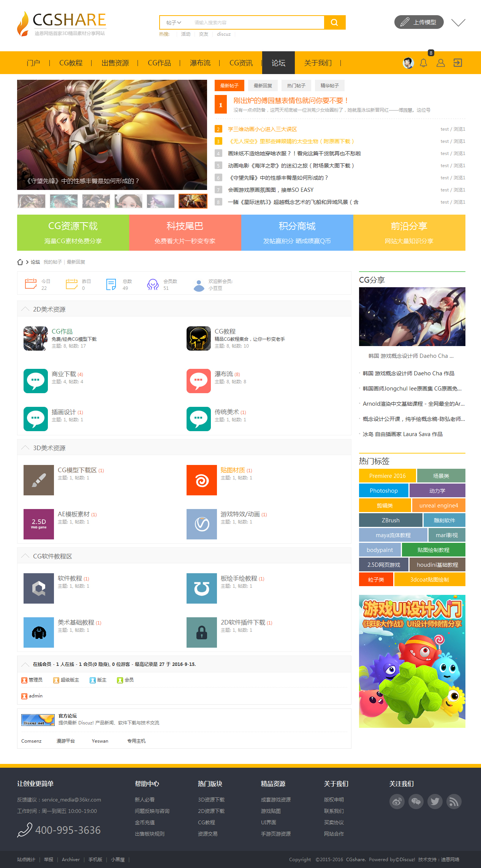Click the ZBrush tag
The height and width of the screenshot is (868, 481).
(x=391, y=520)
